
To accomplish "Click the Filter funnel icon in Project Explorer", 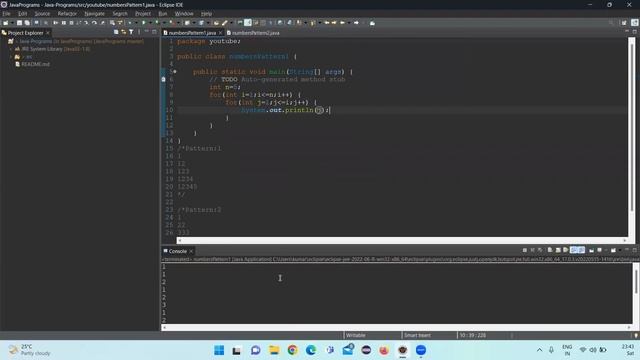I will [131, 32].
